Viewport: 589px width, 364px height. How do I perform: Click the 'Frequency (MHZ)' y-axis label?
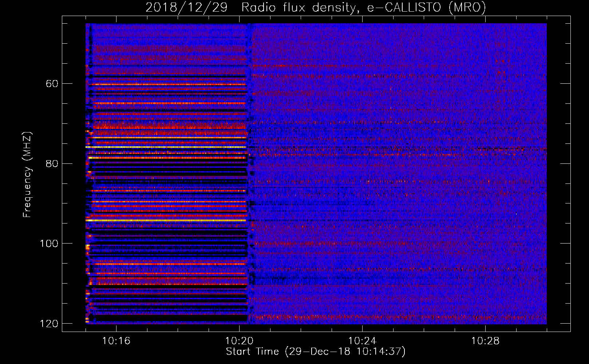pyautogui.click(x=27, y=175)
